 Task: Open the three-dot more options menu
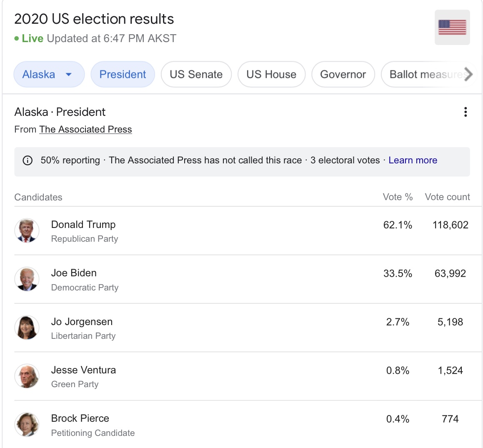click(x=465, y=112)
